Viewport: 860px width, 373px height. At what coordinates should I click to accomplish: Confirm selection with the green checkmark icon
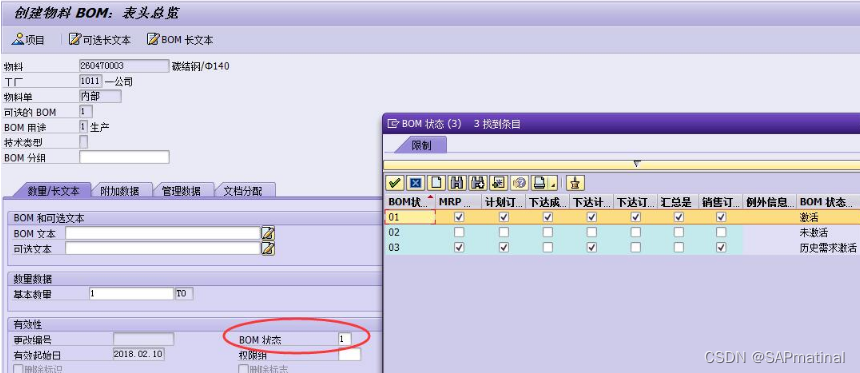point(394,183)
